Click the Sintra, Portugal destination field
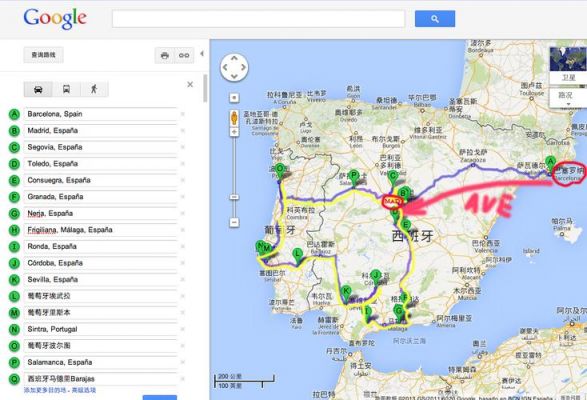The width and height of the screenshot is (587, 400). coord(100,329)
